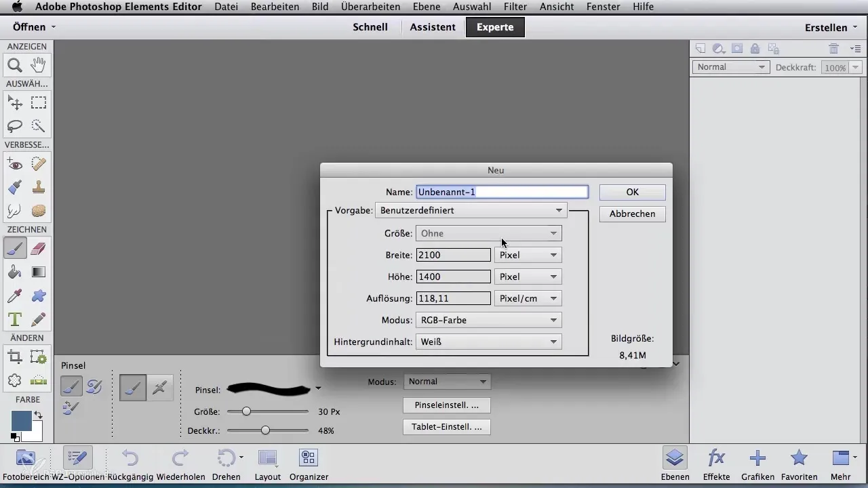The width and height of the screenshot is (868, 488).
Task: Open the brush Modus Normal dropdown
Action: point(448,382)
